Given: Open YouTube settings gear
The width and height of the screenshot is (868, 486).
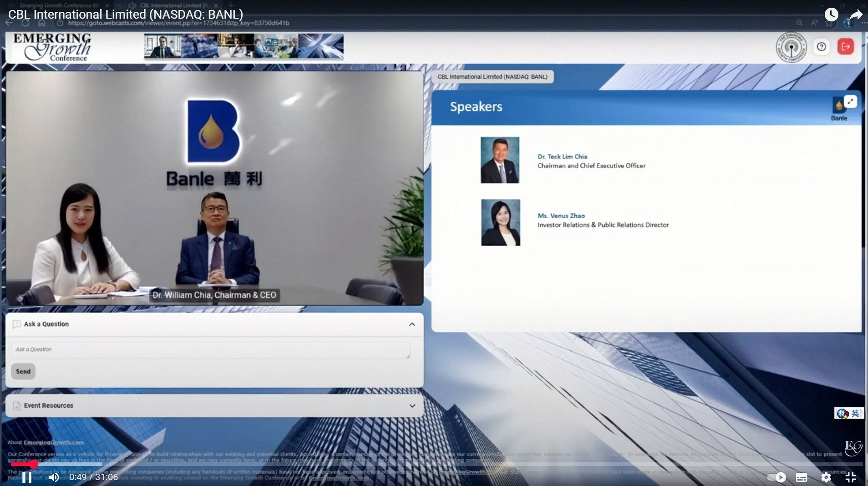Looking at the screenshot, I should tap(826, 477).
